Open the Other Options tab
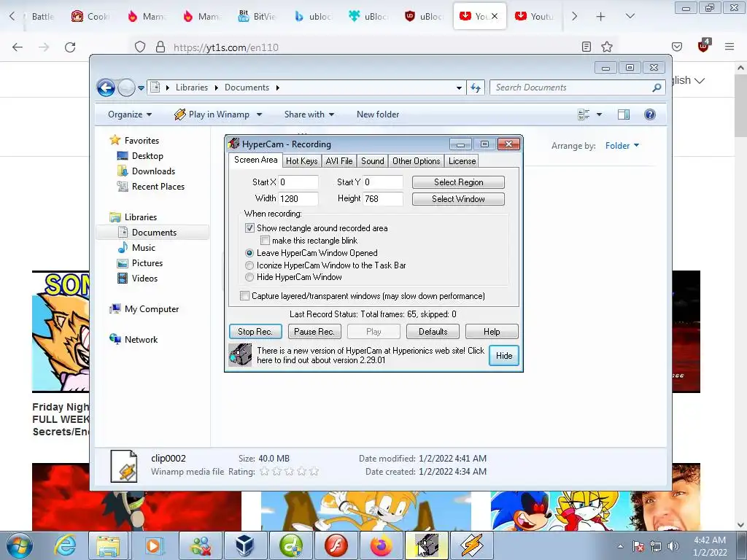 tap(417, 161)
